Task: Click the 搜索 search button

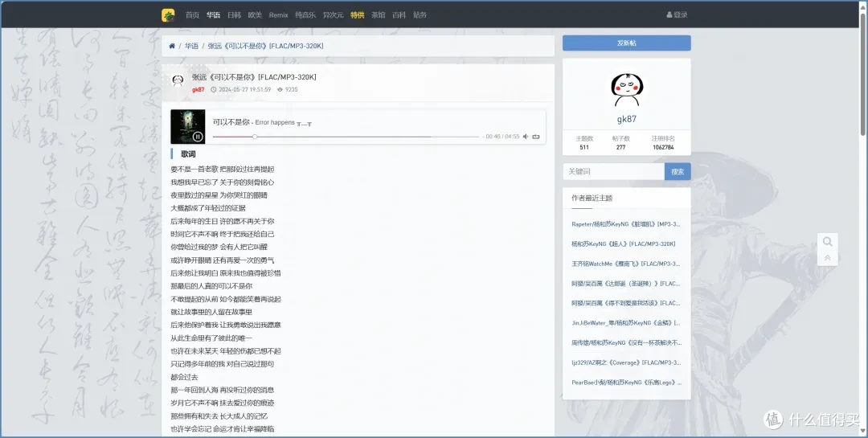Action: [x=678, y=172]
